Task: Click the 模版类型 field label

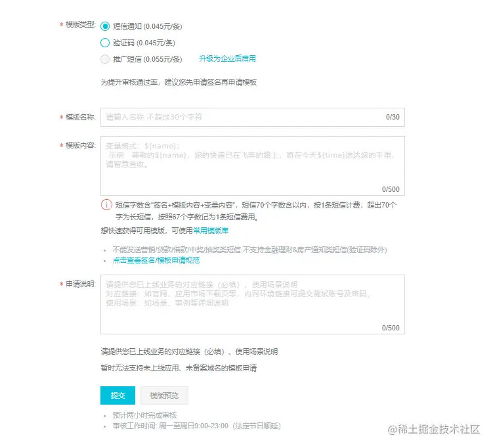Action: pos(80,24)
